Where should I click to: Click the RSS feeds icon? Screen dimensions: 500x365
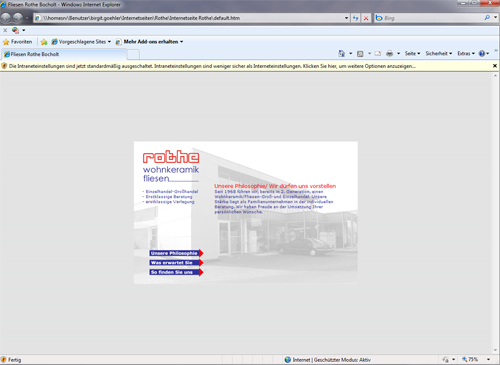tap(360, 53)
